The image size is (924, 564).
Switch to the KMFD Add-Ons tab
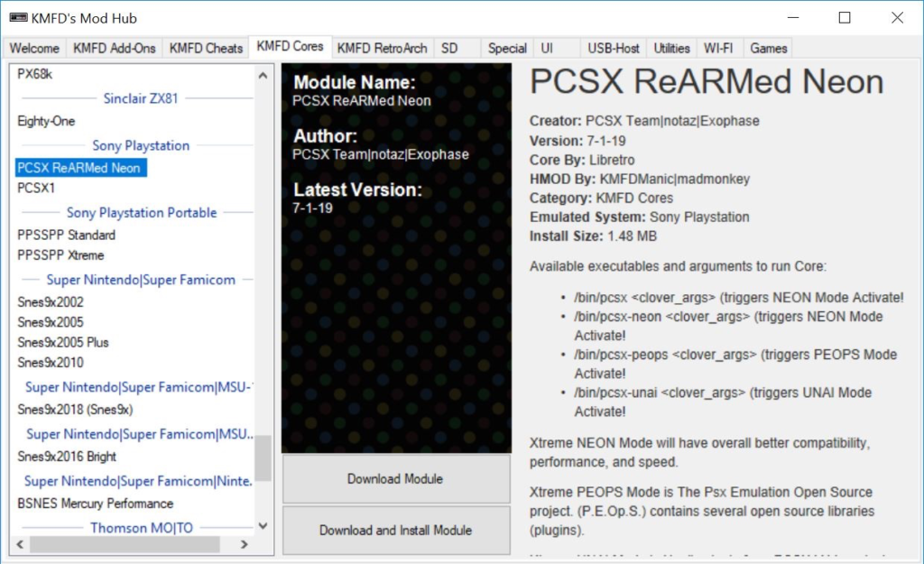coord(115,49)
